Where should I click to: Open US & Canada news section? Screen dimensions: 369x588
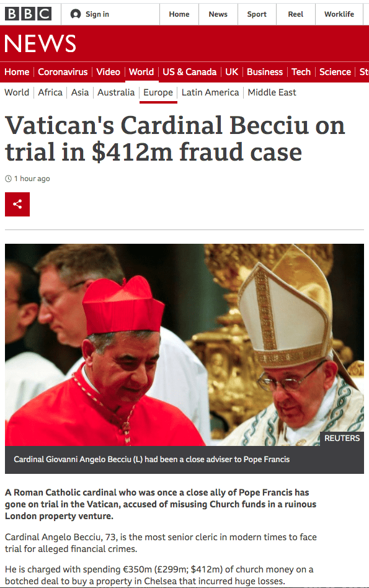189,71
